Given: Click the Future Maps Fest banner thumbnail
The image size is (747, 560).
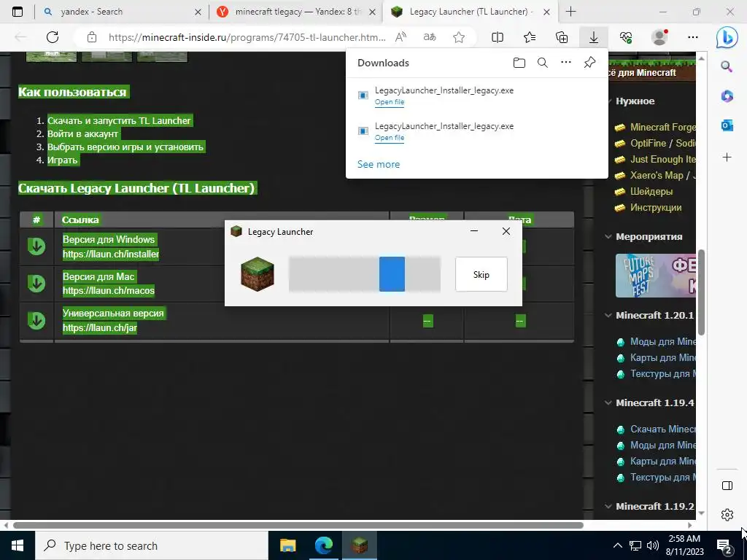Looking at the screenshot, I should (656, 276).
